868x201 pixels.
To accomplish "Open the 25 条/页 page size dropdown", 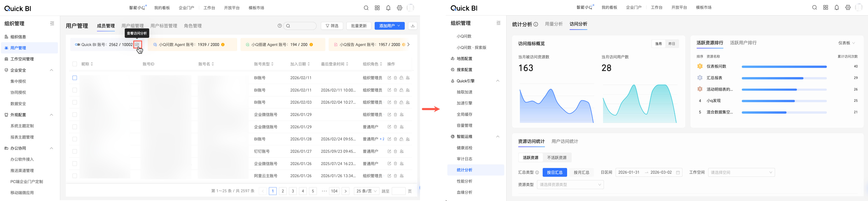I will 366,191.
